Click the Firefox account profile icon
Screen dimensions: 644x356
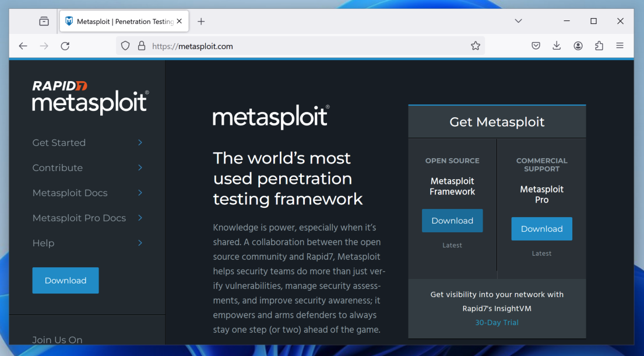(578, 46)
